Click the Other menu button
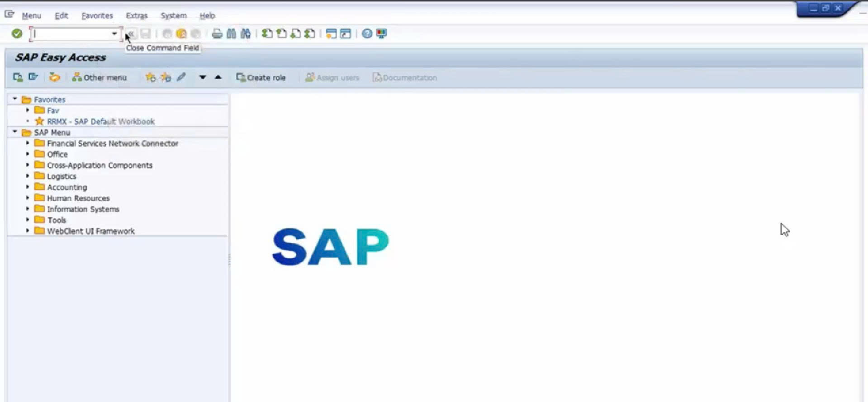 click(99, 78)
